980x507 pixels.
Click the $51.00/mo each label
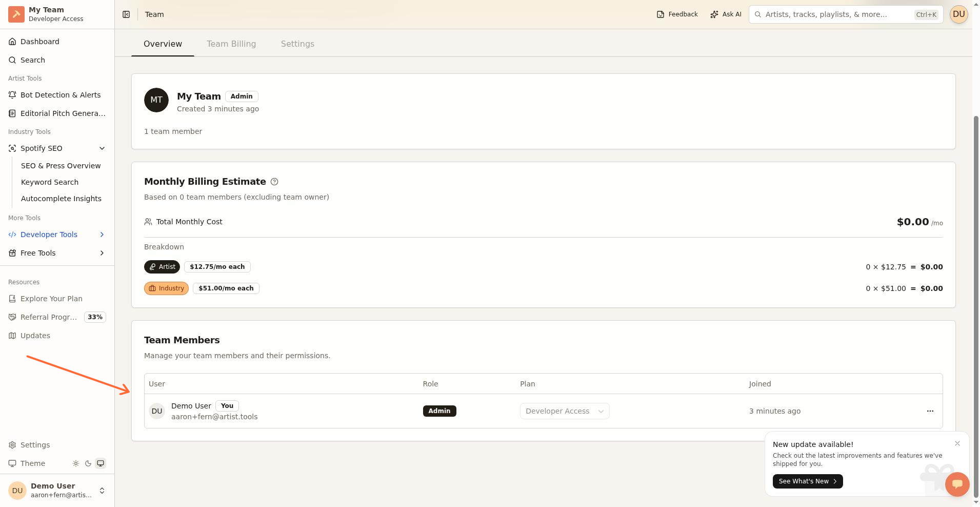(226, 288)
